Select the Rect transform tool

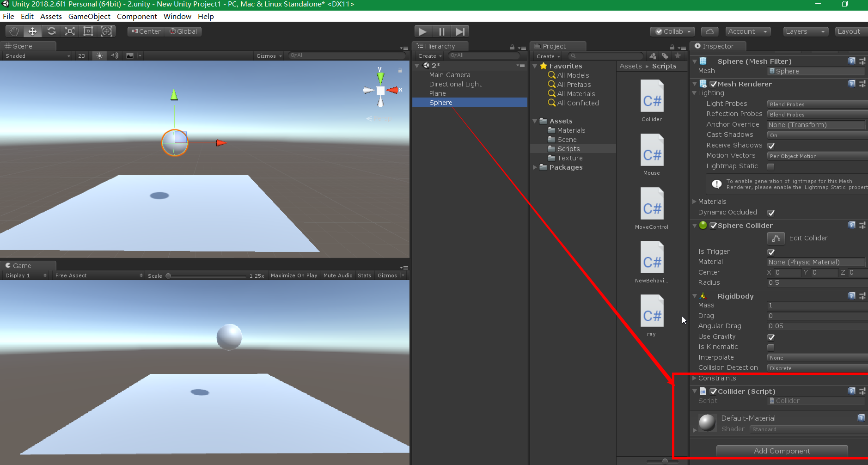point(88,31)
